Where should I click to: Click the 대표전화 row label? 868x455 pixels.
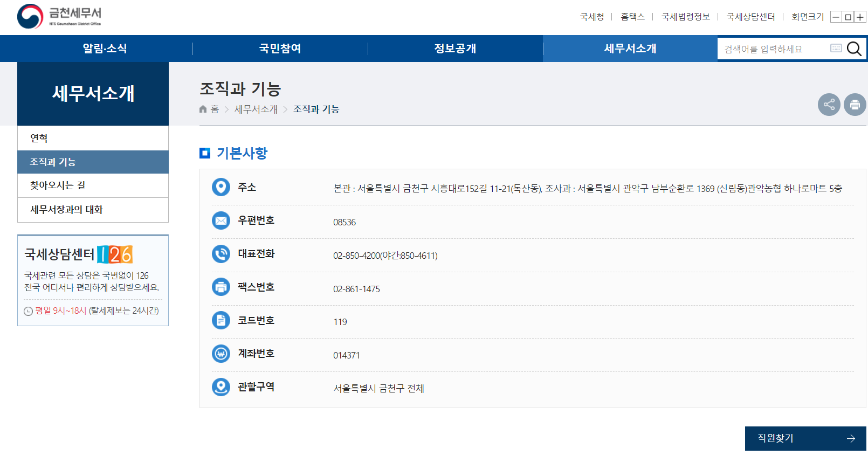coord(256,254)
